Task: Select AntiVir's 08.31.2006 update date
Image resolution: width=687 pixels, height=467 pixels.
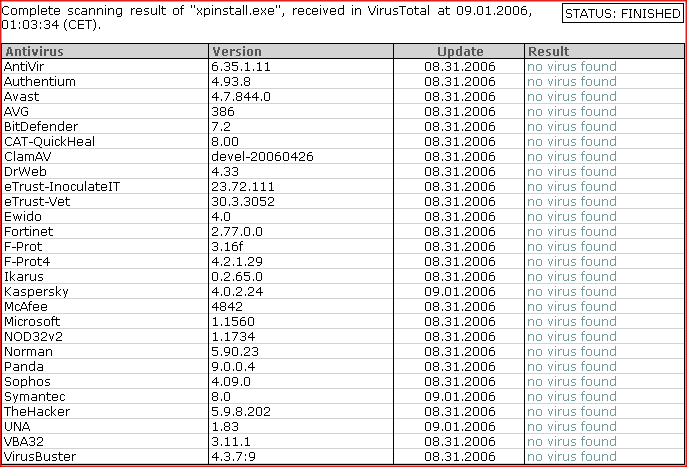Action: [x=460, y=67]
